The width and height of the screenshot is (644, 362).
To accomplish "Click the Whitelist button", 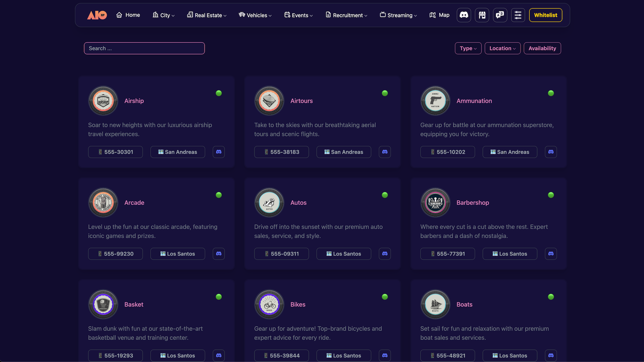I will pyautogui.click(x=545, y=15).
